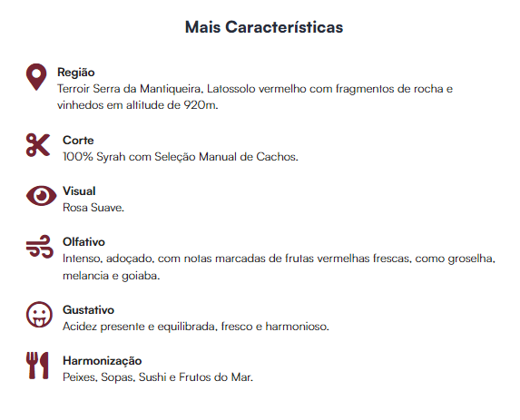Select the Corte label
Screen dimensions: 520x420
click(78, 140)
